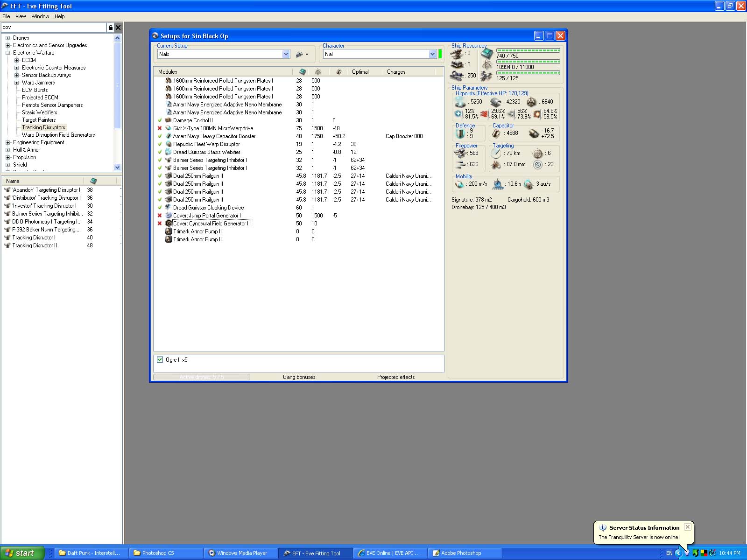Expand the Drones tree node

(x=7, y=38)
